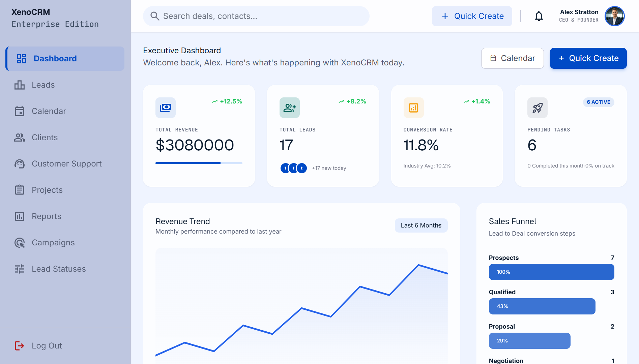Click the +8.2% trend arrow icon
The width and height of the screenshot is (639, 364).
pyautogui.click(x=341, y=101)
